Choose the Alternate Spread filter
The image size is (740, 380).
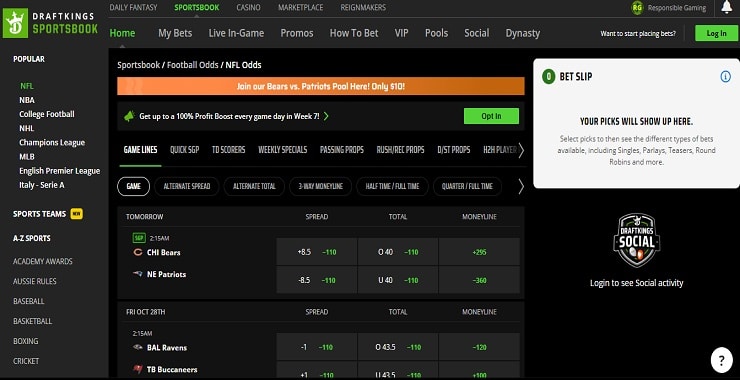click(x=187, y=186)
